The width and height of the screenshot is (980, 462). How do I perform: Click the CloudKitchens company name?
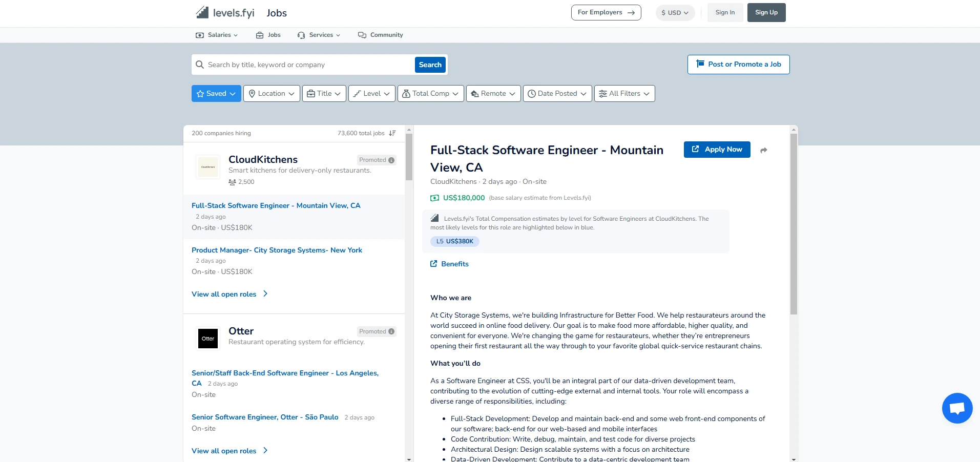(263, 159)
